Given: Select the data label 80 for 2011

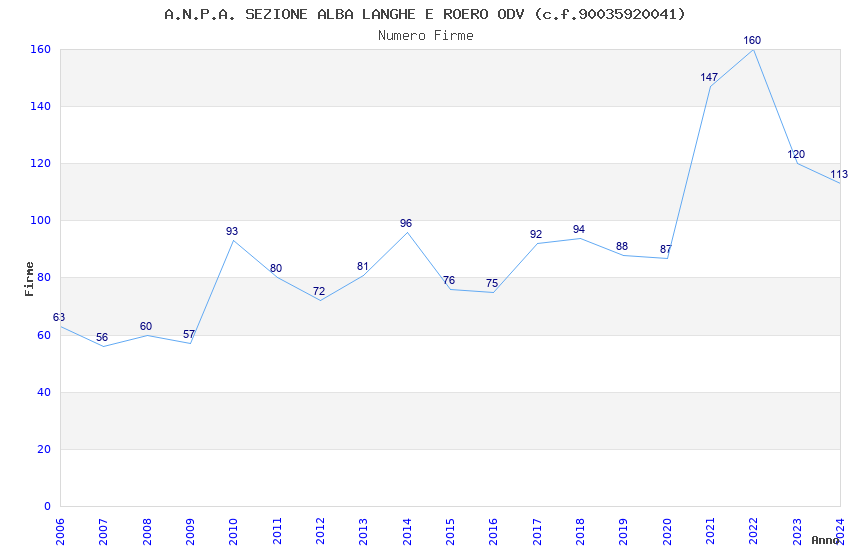Looking at the screenshot, I should pyautogui.click(x=276, y=268).
